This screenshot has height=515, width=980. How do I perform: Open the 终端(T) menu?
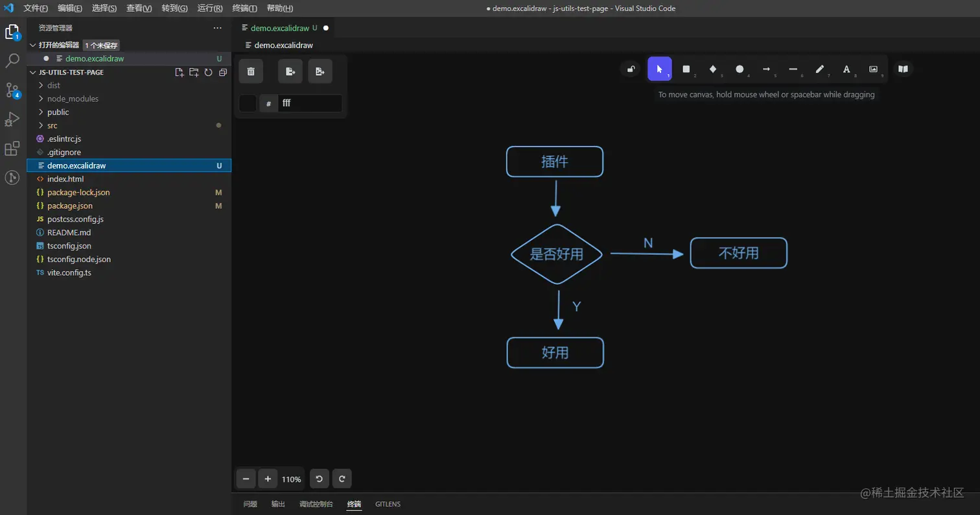coord(244,8)
